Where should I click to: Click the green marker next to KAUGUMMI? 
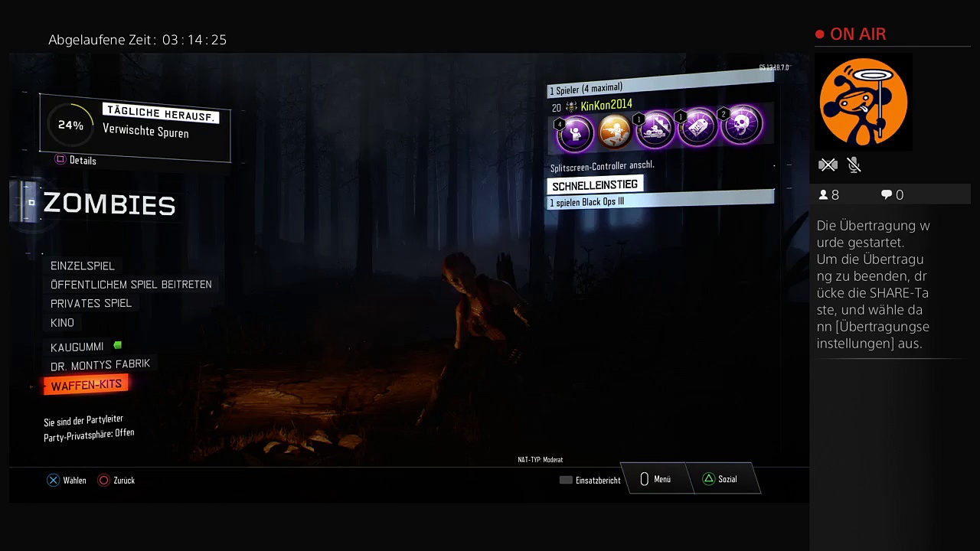117,346
